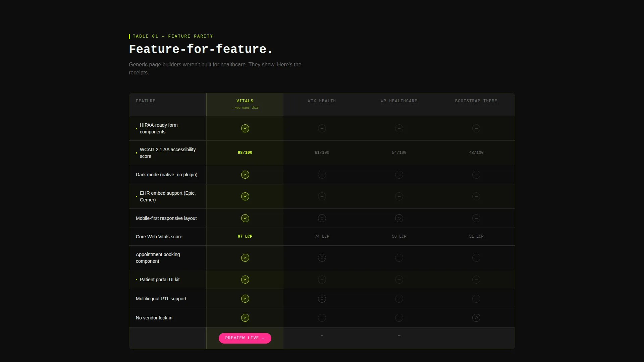
Task: Click the Vitals checkmark for Dark mode
Action: click(245, 175)
